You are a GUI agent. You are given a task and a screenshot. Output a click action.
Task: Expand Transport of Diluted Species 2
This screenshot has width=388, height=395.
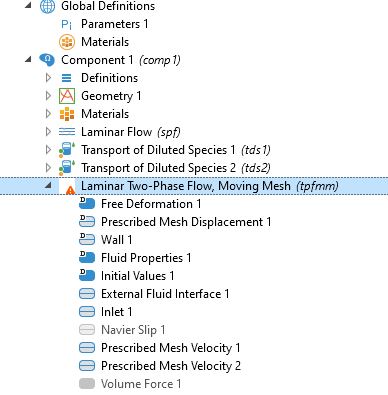pos(48,168)
